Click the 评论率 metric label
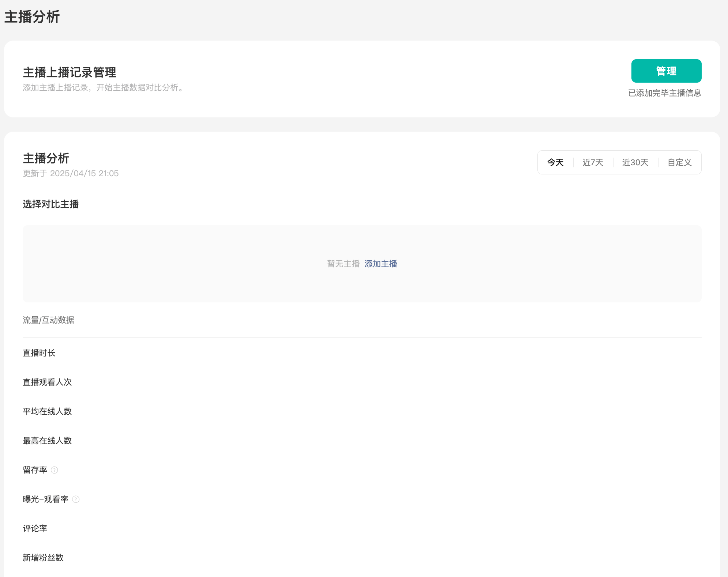728x577 pixels. coord(35,528)
